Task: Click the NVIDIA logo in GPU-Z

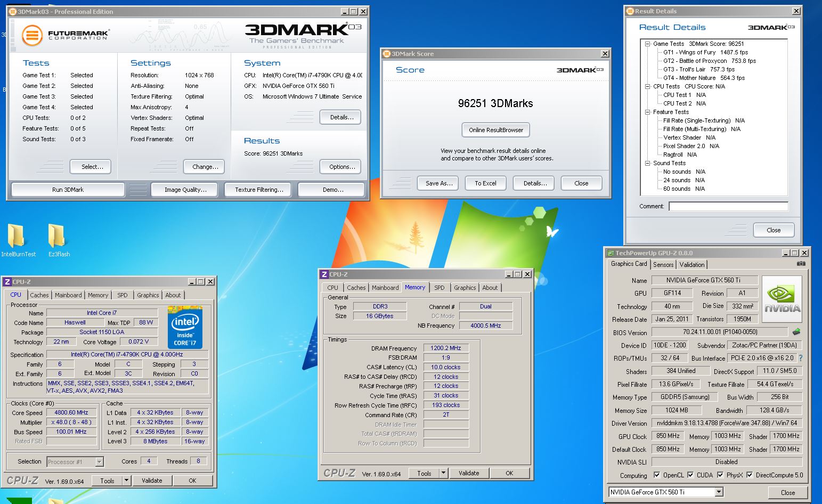Action: (782, 299)
